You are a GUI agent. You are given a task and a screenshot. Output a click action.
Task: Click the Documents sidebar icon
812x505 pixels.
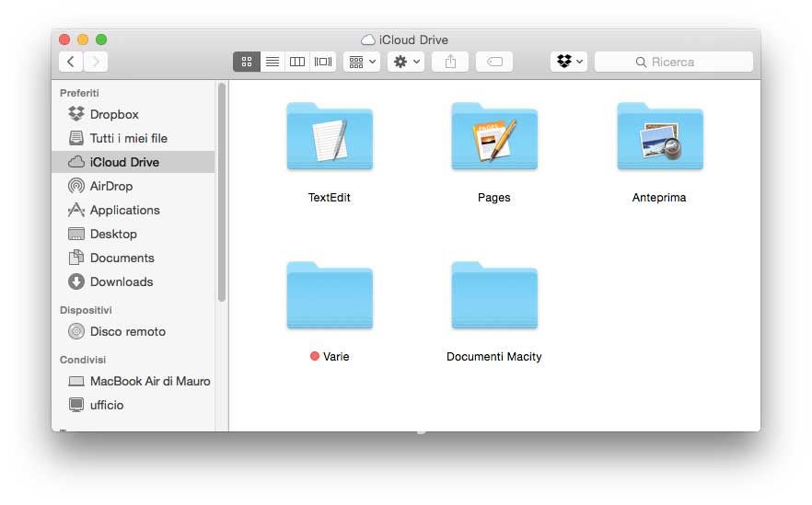point(76,258)
